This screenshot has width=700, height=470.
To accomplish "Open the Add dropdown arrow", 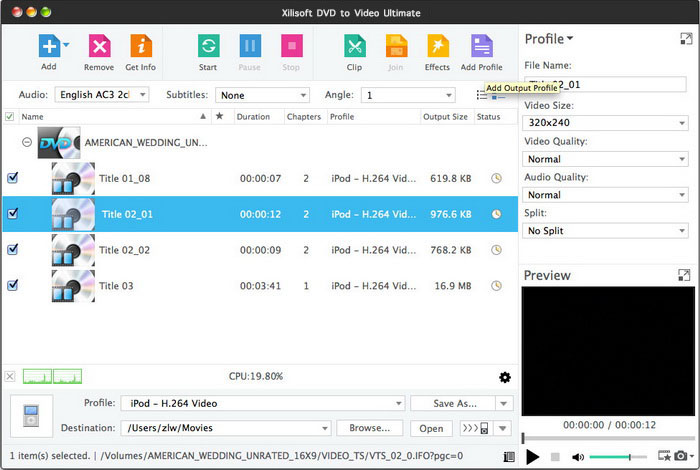I will coord(66,45).
